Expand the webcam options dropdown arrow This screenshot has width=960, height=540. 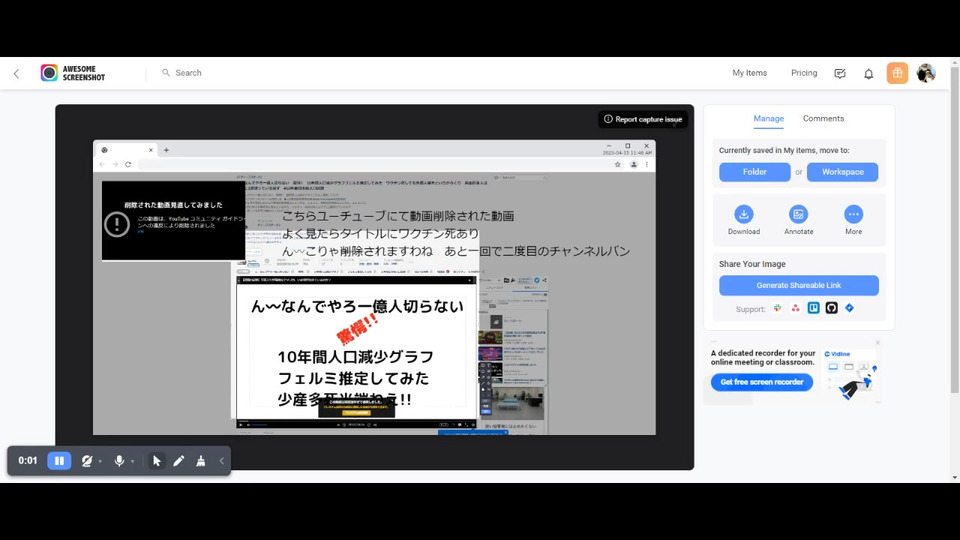(x=100, y=462)
